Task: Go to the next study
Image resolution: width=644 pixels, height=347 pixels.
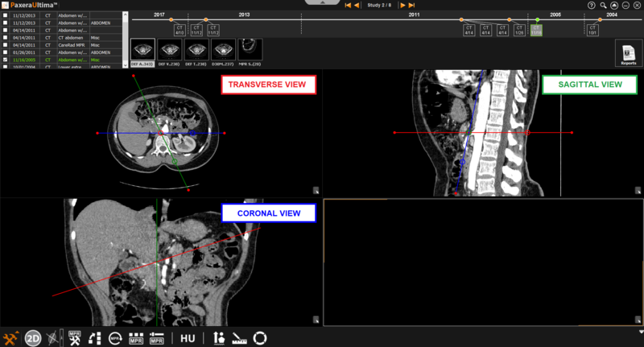Action: 402,6
